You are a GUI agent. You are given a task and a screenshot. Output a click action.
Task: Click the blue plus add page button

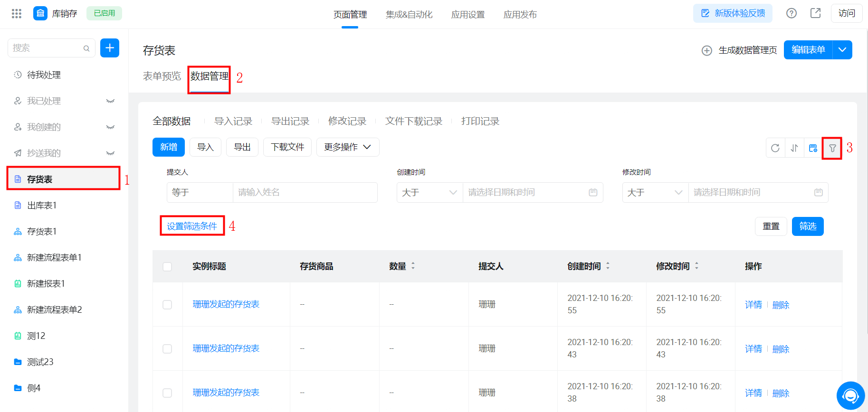pos(110,48)
